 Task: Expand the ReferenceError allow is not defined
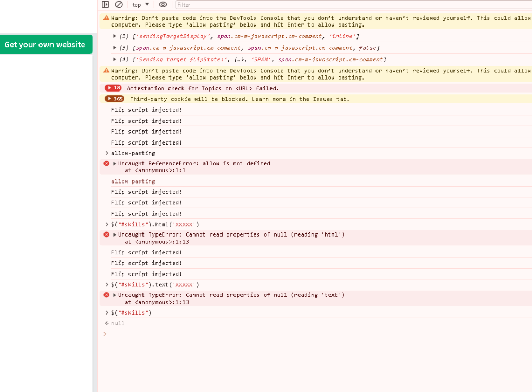(115, 163)
